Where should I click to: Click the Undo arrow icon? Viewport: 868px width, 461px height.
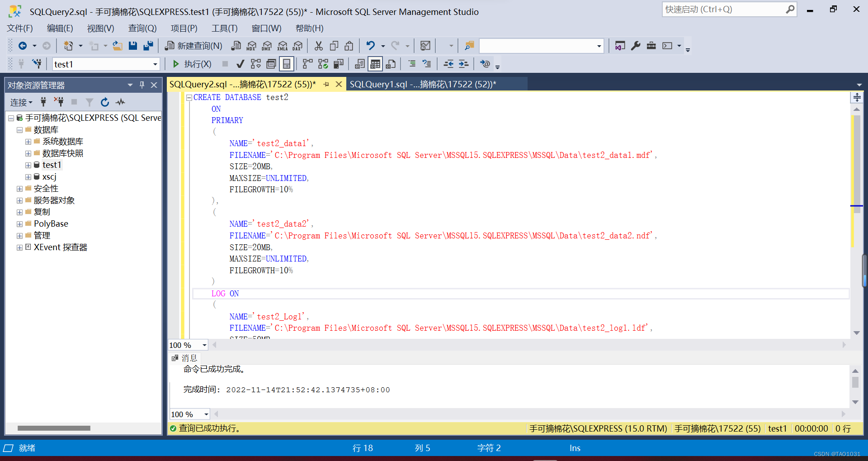click(370, 46)
